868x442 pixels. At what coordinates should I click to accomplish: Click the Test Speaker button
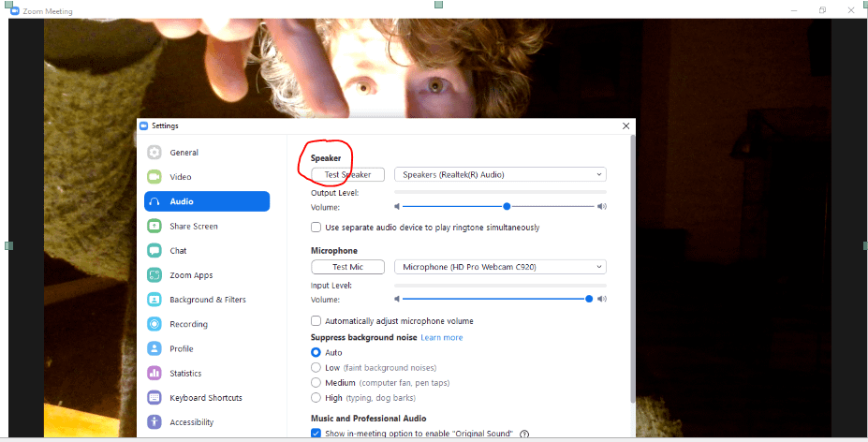click(x=347, y=174)
